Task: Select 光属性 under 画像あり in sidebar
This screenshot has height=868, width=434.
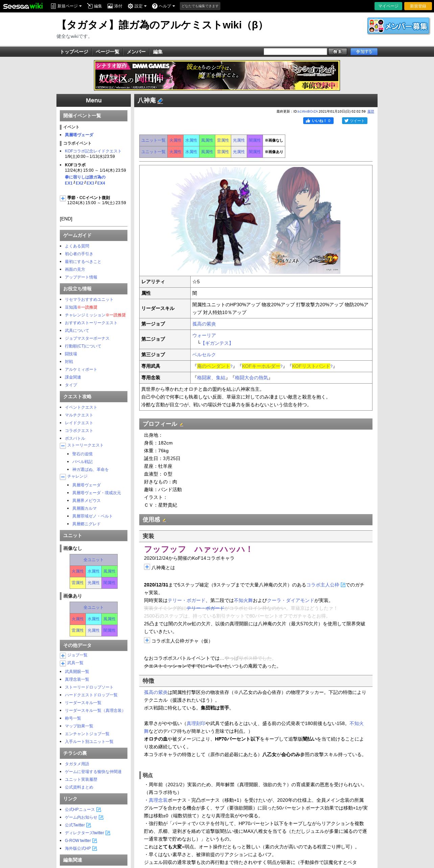Action: tap(94, 630)
